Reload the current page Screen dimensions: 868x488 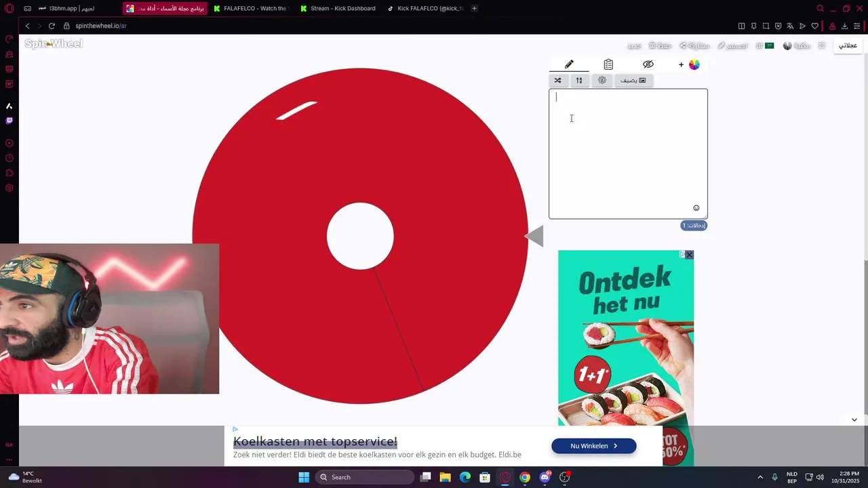pyautogui.click(x=52, y=26)
